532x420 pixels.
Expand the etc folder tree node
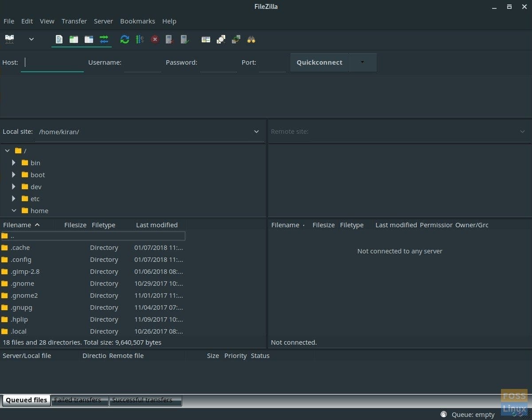[14, 198]
